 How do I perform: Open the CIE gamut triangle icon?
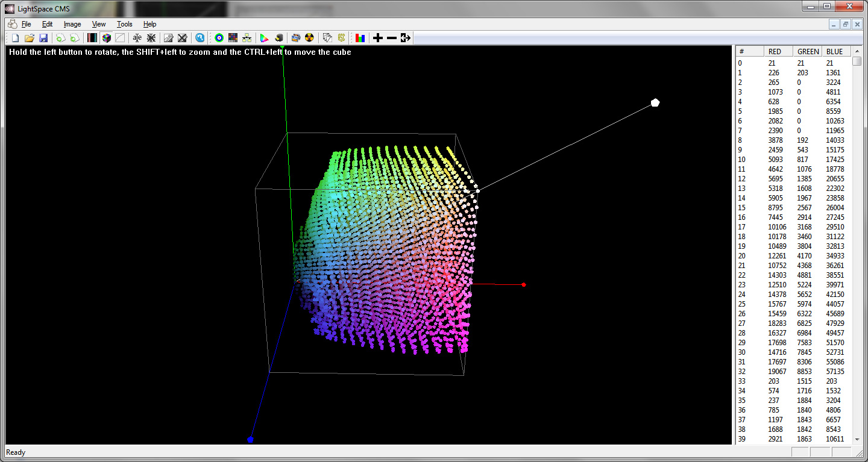pos(265,38)
